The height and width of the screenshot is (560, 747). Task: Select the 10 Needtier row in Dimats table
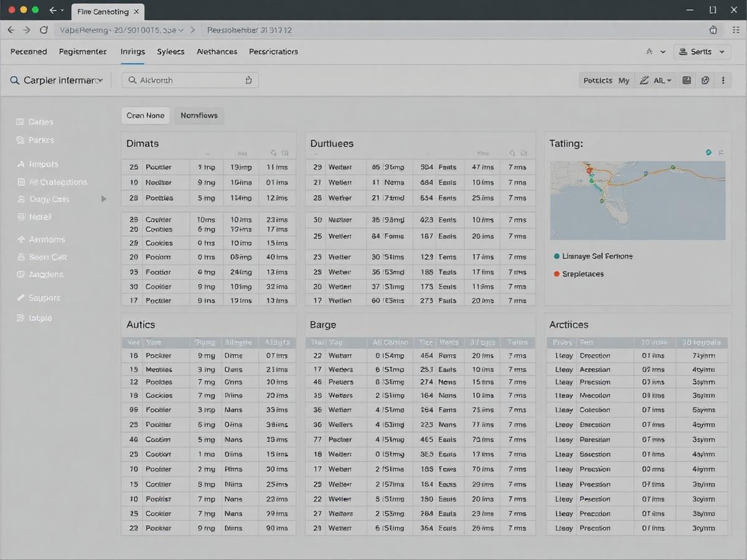(x=209, y=182)
